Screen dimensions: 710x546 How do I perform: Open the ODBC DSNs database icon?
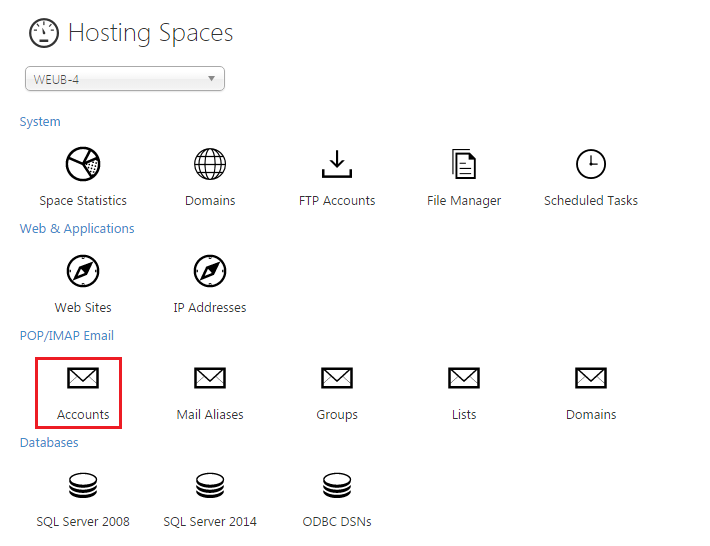tap(337, 485)
